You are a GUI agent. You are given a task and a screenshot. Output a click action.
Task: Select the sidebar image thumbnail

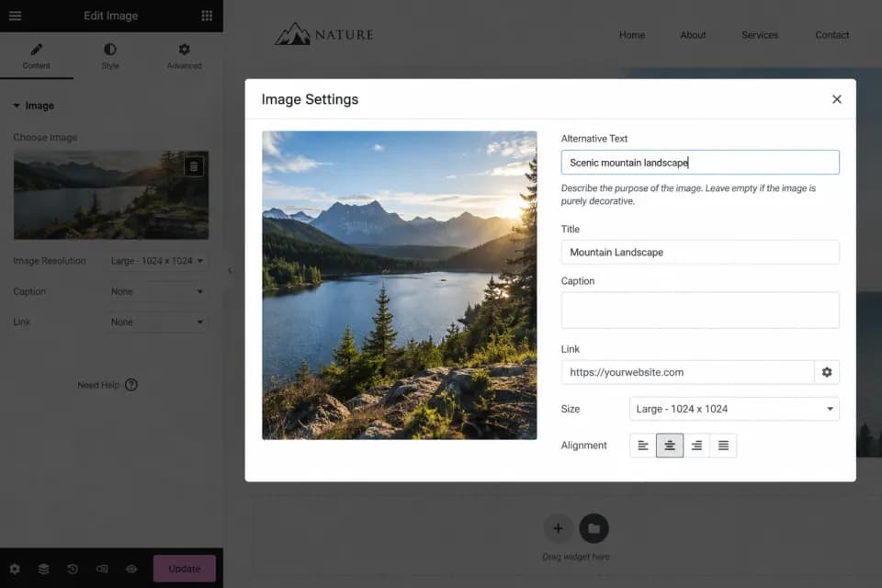[111, 195]
